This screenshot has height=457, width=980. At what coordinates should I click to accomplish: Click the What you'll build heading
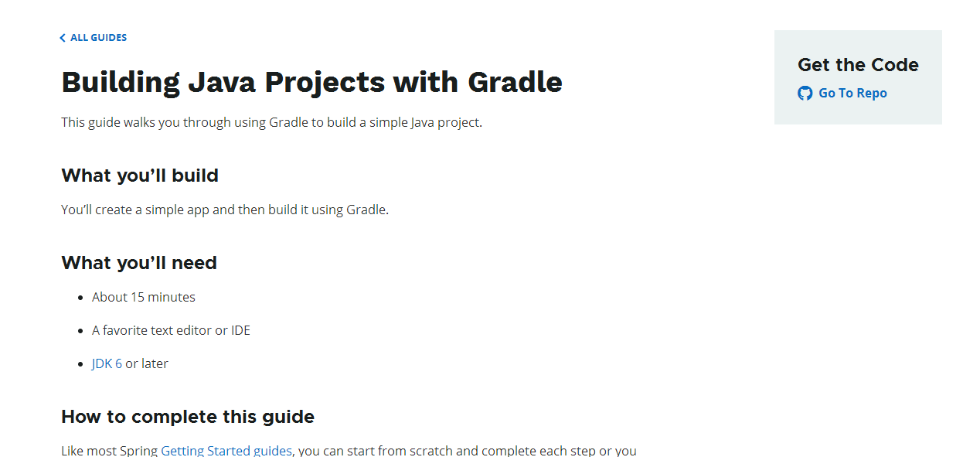tap(140, 176)
